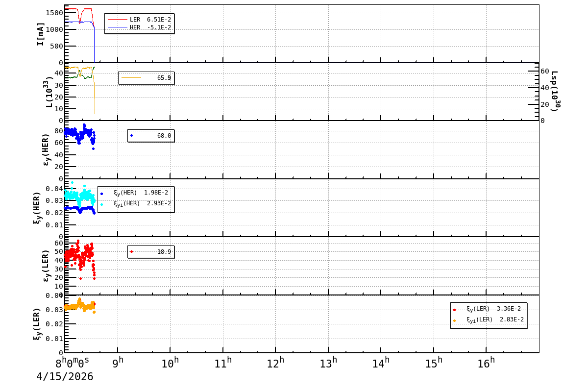Click the orange line sample in the luminosity legend

point(131,78)
